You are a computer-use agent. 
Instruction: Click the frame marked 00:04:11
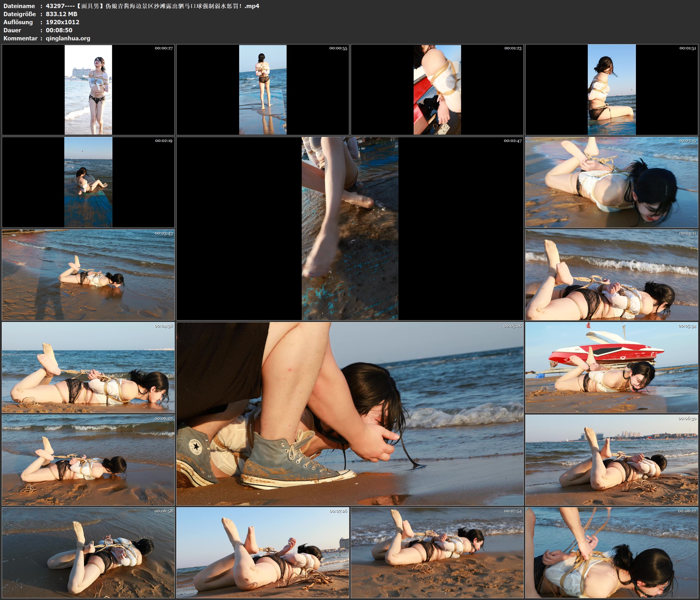pyautogui.click(x=611, y=275)
